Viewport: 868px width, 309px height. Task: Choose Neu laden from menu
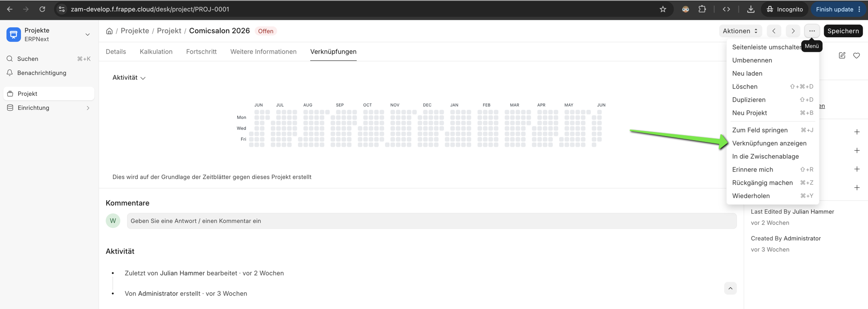click(772, 74)
